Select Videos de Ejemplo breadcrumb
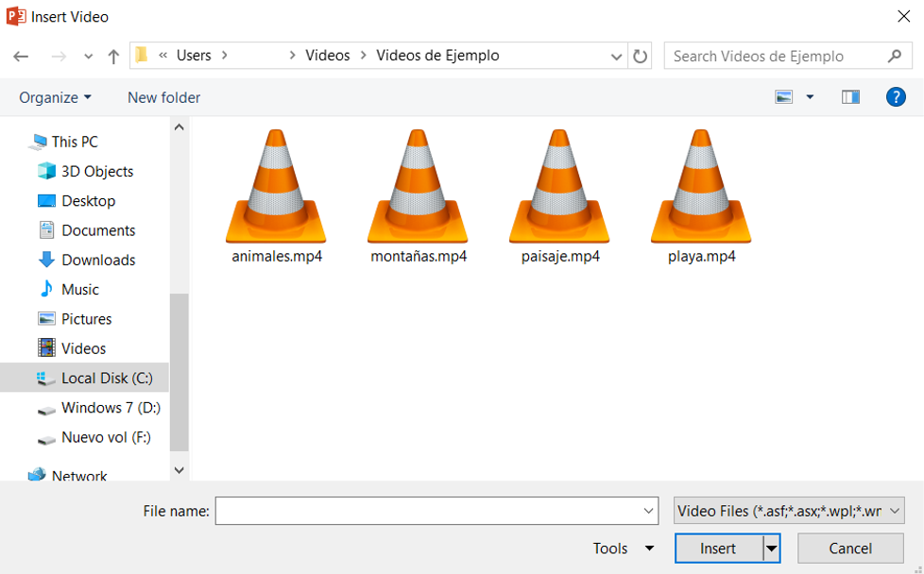Image resolution: width=924 pixels, height=574 pixels. [x=437, y=56]
